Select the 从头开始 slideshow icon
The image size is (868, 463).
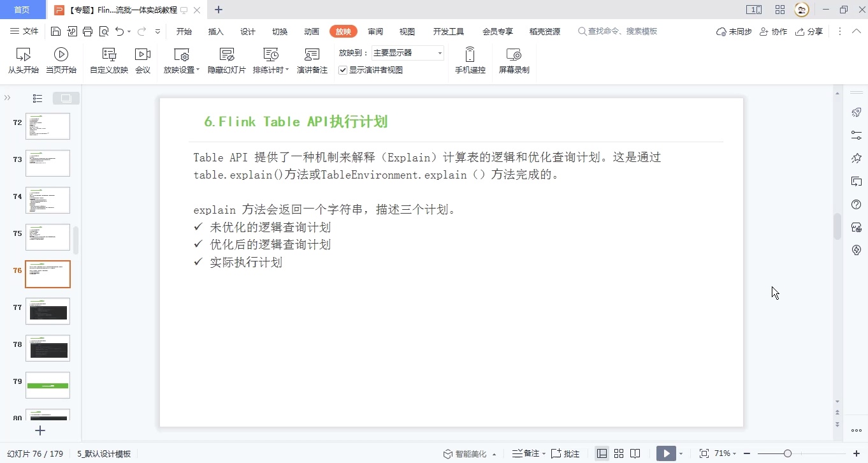pyautogui.click(x=23, y=60)
